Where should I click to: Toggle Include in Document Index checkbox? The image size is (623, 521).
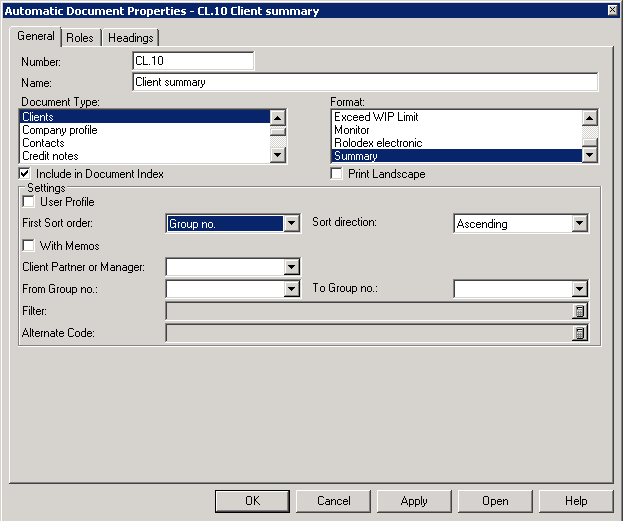(x=26, y=174)
